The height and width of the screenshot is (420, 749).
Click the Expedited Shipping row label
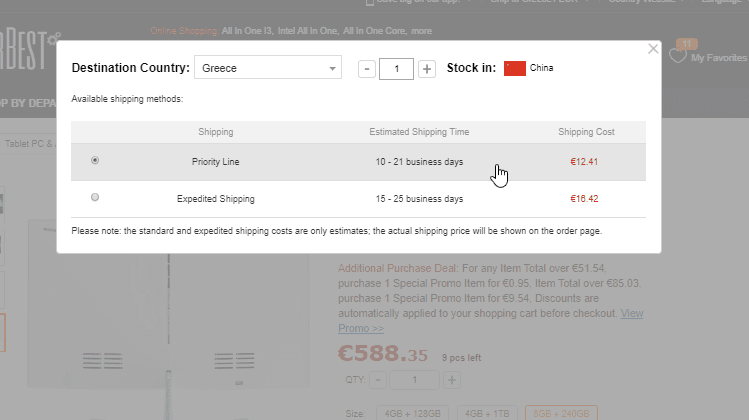pyautogui.click(x=216, y=199)
